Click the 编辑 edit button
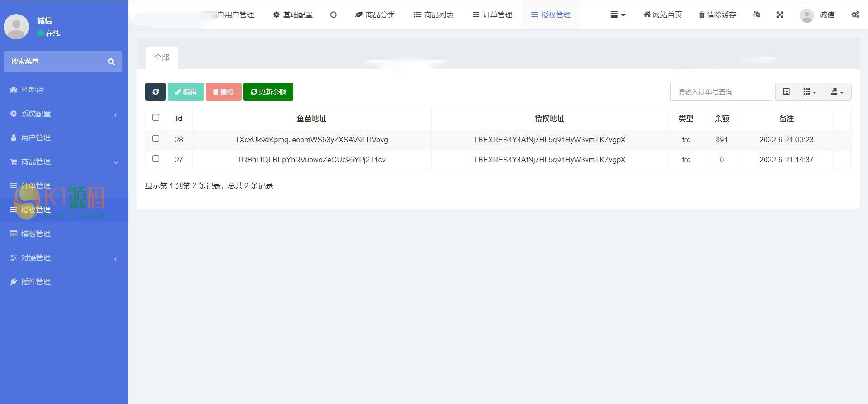Viewport: 868px width, 404px height. [186, 92]
